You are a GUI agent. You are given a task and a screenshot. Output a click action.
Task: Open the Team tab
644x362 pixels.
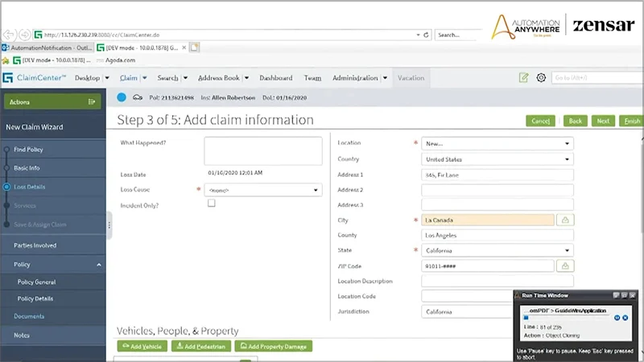tap(312, 77)
